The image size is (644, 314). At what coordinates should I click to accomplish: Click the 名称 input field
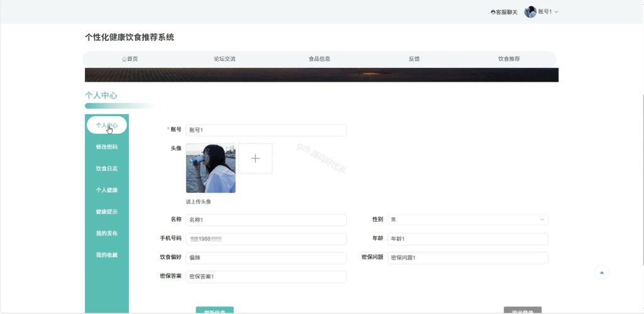click(x=266, y=220)
